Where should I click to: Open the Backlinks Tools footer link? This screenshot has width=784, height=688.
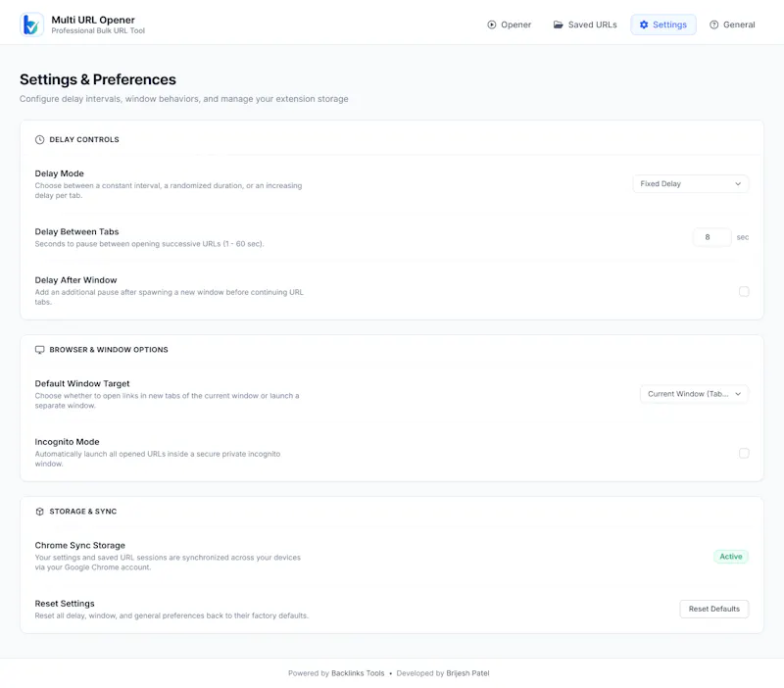pos(358,673)
